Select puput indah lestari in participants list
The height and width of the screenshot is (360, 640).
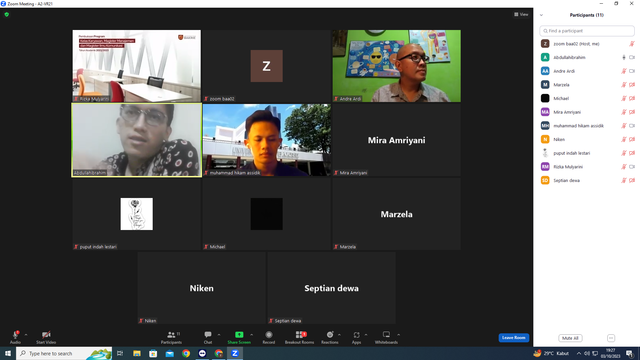[x=587, y=153]
